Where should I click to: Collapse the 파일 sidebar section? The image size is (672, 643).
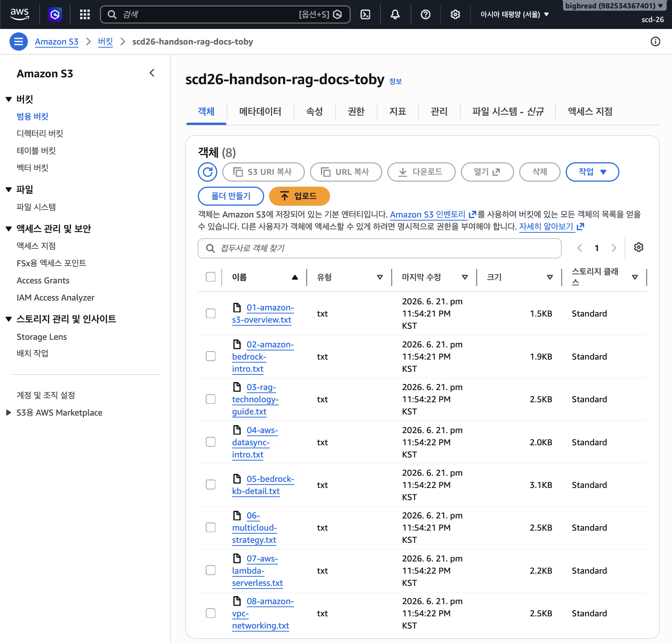[9, 189]
